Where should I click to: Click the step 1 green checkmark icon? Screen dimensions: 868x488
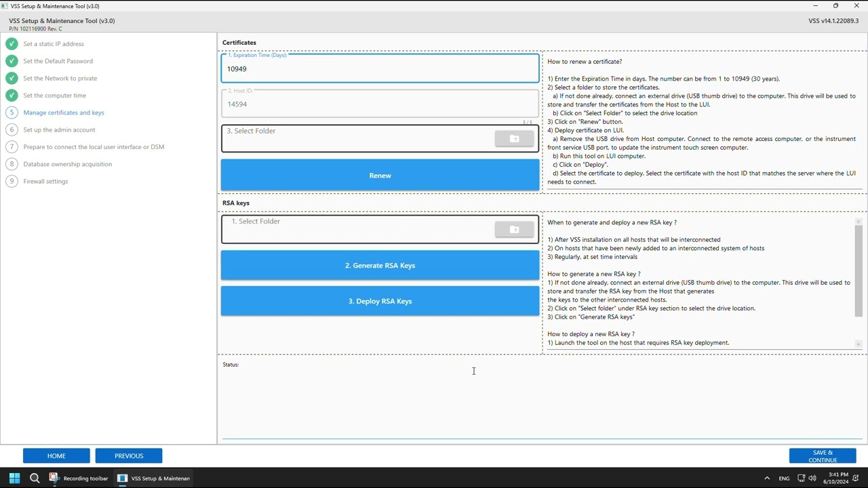pyautogui.click(x=12, y=44)
